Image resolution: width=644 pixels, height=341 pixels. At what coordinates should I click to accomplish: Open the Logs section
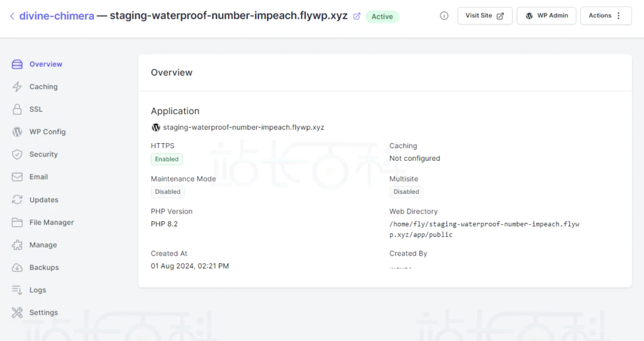point(38,290)
